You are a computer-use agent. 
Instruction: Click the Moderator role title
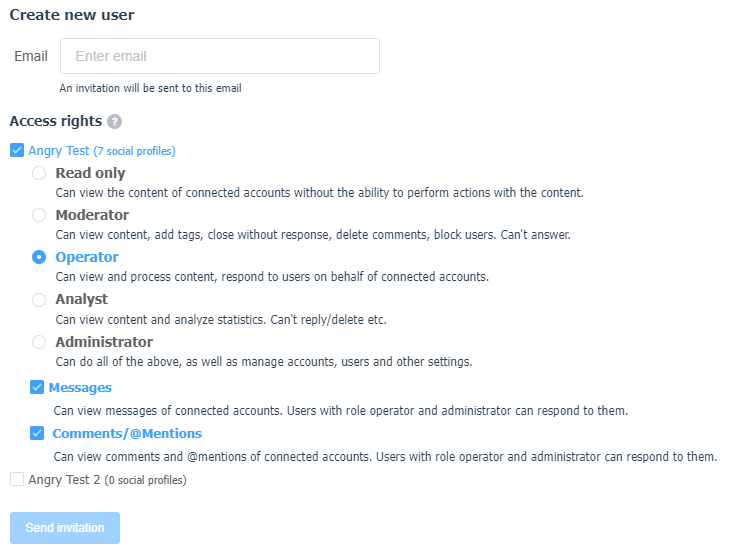92,215
